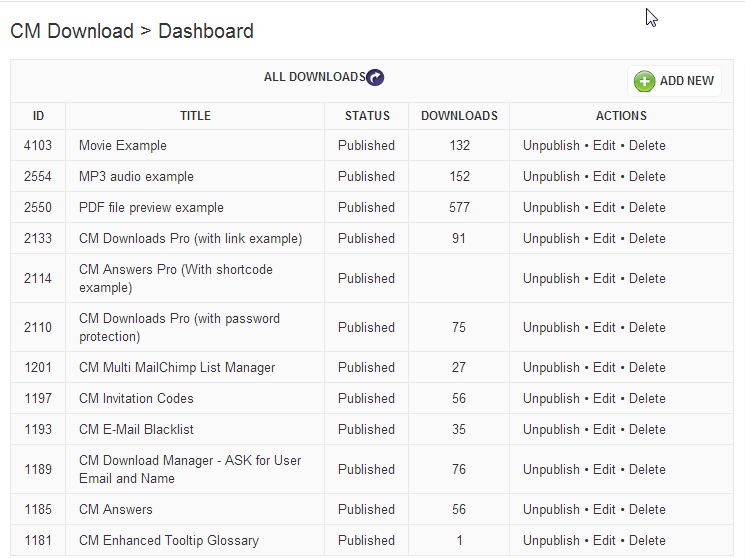Image resolution: width=745 pixels, height=558 pixels.
Task: Delete the PDF file preview example
Action: click(647, 208)
